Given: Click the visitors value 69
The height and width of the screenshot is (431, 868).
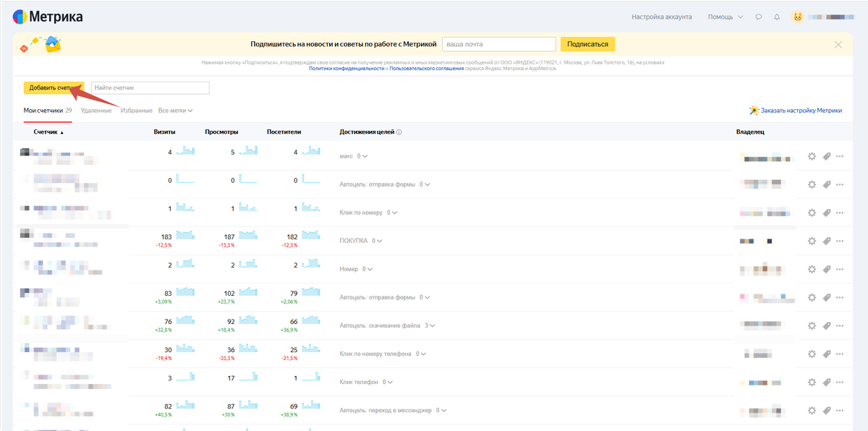Looking at the screenshot, I should tap(294, 406).
